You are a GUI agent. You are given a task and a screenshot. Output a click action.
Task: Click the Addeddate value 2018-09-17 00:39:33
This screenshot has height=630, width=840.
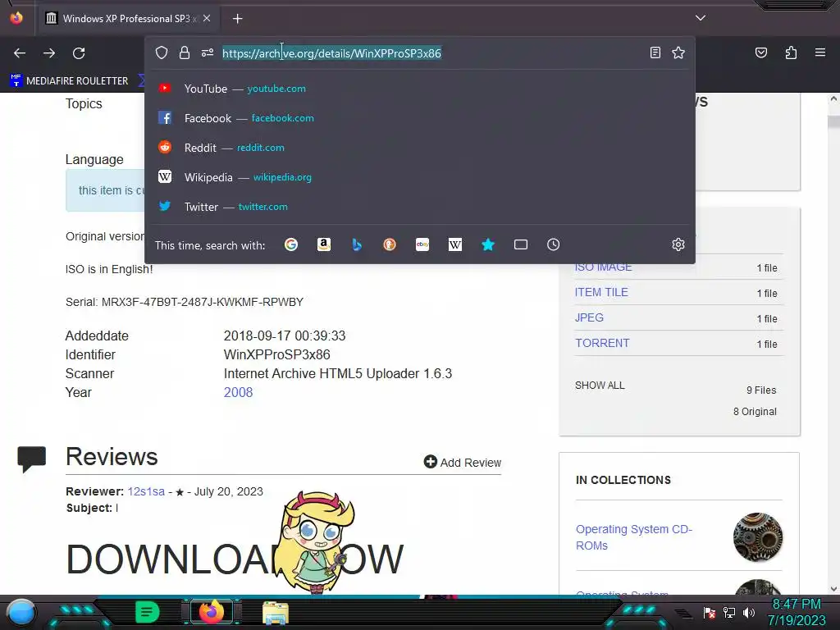285,336
